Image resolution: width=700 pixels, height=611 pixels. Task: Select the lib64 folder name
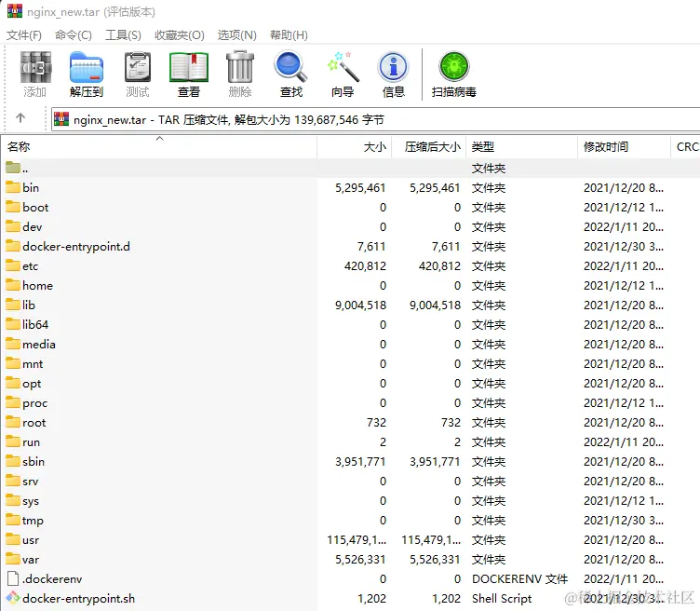click(x=35, y=325)
